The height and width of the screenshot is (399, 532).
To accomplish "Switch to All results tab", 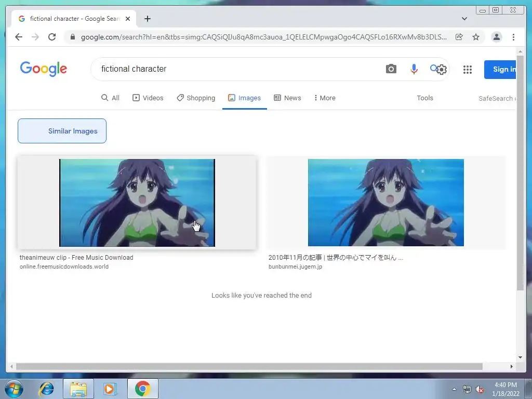I will click(x=111, y=98).
